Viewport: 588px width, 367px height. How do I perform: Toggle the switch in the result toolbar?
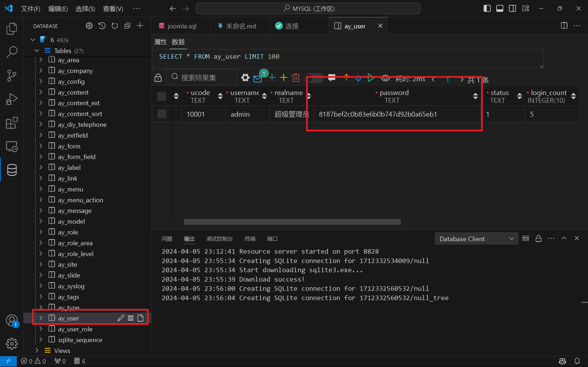[x=314, y=78]
